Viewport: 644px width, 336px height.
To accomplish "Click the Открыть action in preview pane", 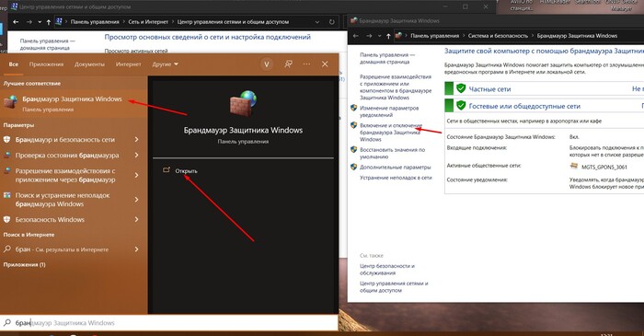I will click(x=186, y=171).
